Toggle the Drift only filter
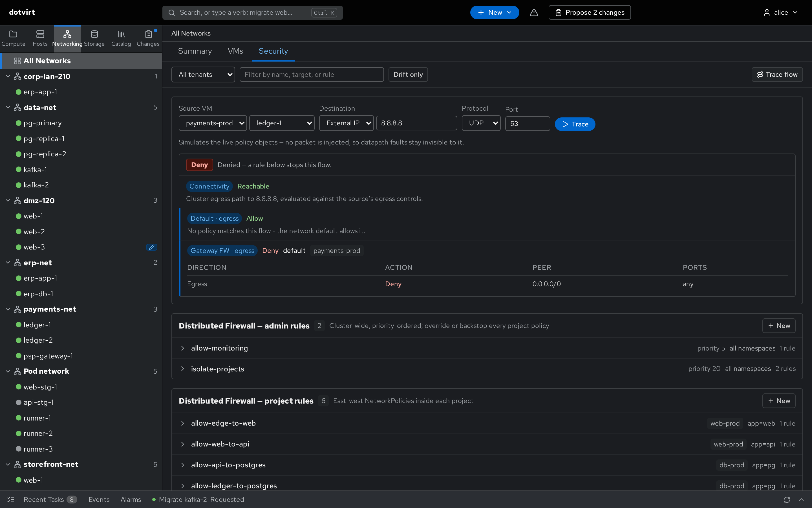This screenshot has width=812, height=508. coord(408,75)
